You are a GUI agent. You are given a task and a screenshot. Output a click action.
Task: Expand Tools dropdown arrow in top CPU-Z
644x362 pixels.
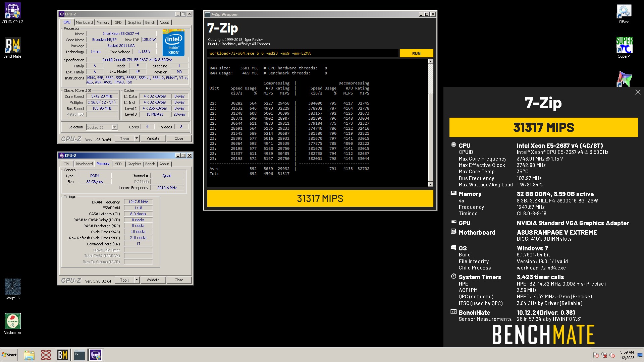137,138
